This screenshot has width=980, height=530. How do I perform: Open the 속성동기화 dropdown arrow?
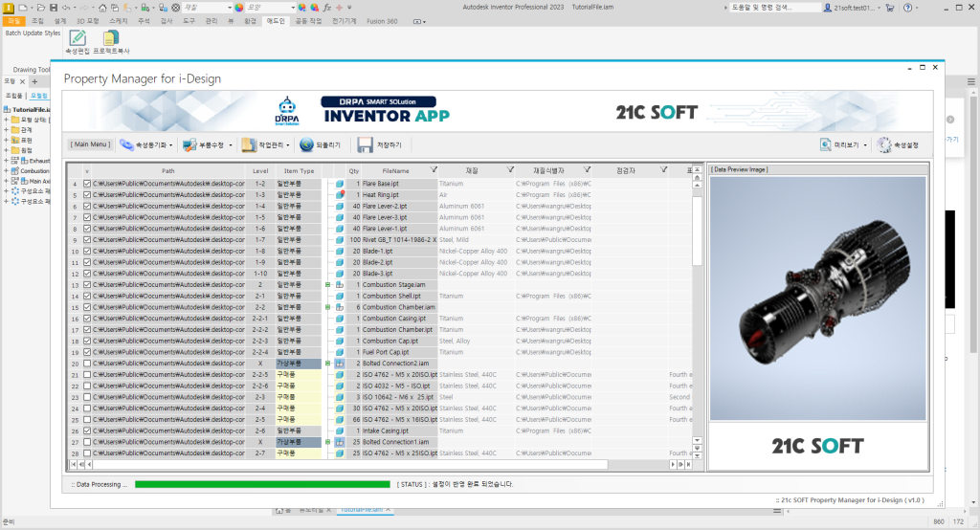pos(170,145)
